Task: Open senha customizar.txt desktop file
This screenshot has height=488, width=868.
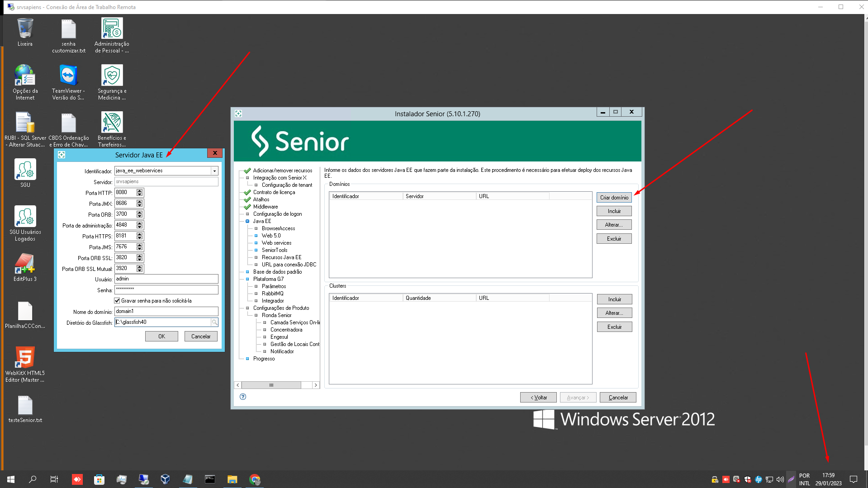Action: 69,35
